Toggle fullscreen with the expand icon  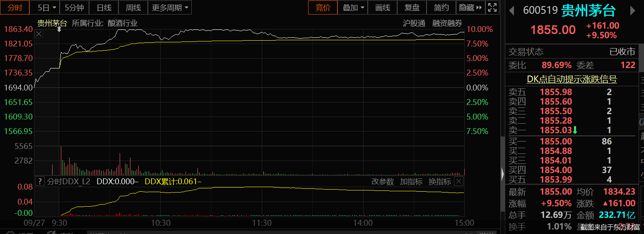pos(492,7)
